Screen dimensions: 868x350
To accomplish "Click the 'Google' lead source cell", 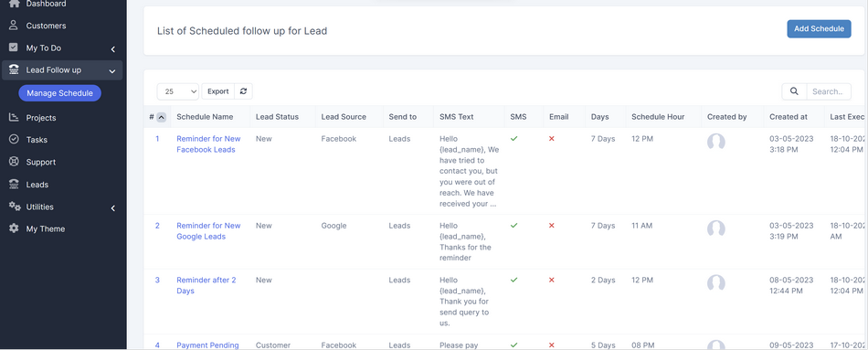I will [333, 226].
